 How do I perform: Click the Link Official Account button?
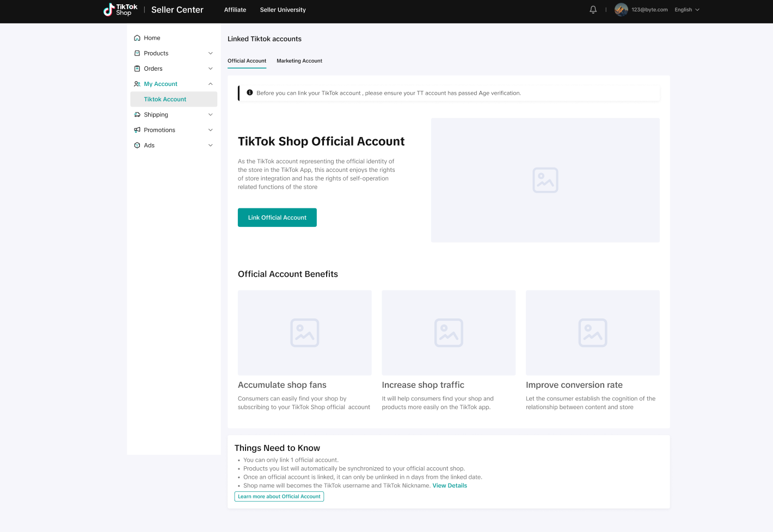[x=277, y=218]
